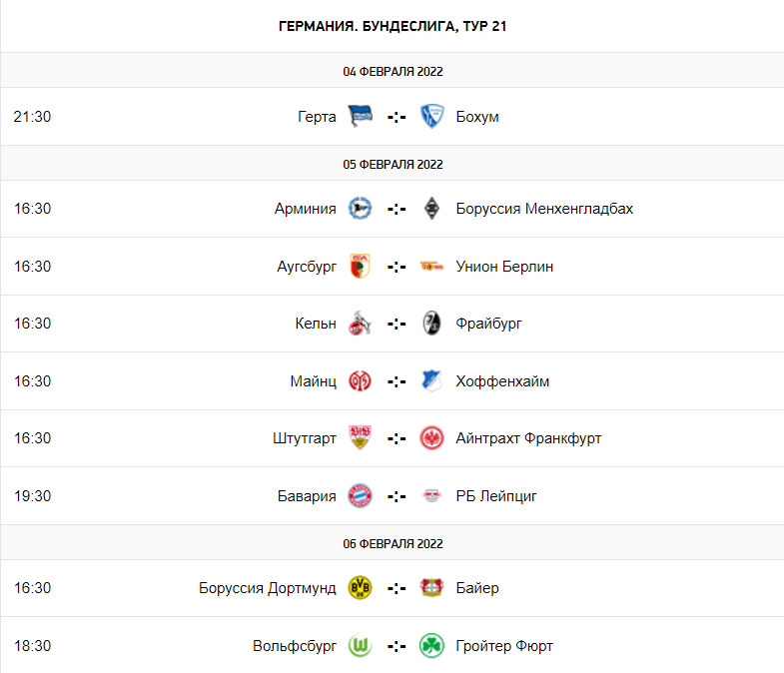784x673 pixels.
Task: Open the Штутгарт team link
Action: tap(305, 438)
